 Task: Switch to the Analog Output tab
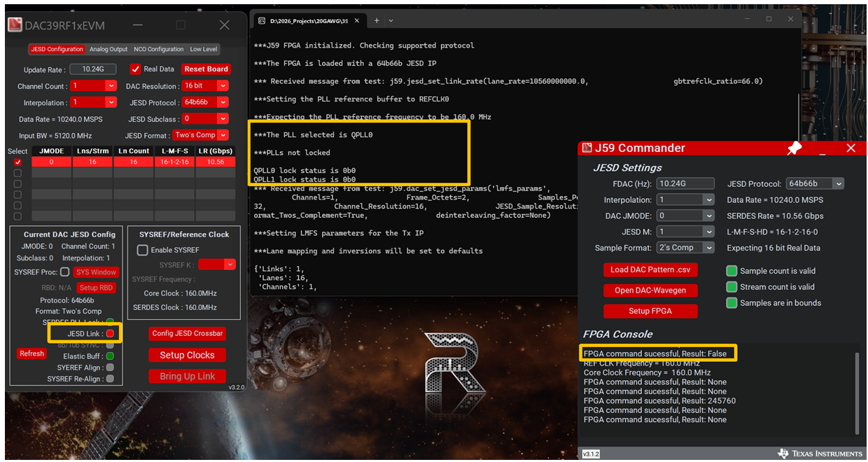[108, 50]
